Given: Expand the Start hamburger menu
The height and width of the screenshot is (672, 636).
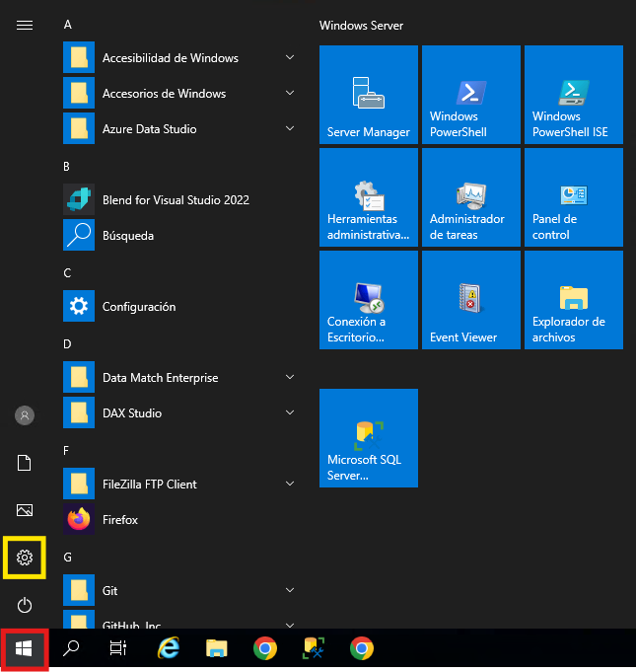Looking at the screenshot, I should coord(25,26).
